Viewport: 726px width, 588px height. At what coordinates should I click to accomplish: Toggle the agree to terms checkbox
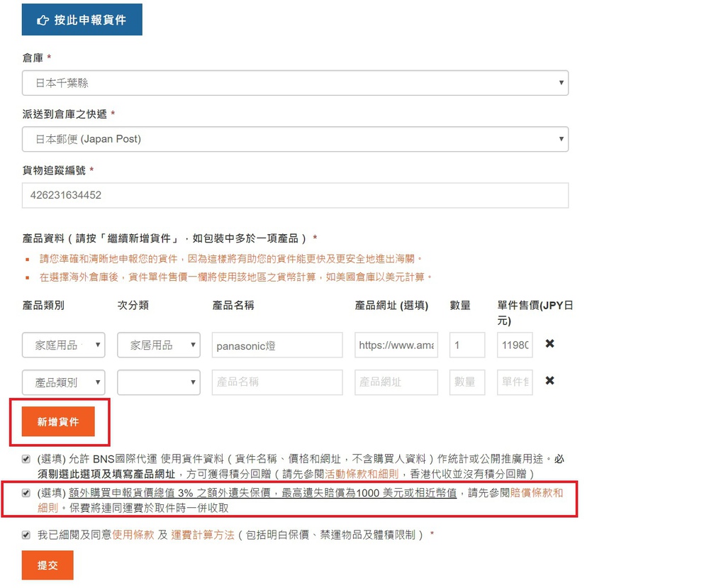(x=26, y=535)
